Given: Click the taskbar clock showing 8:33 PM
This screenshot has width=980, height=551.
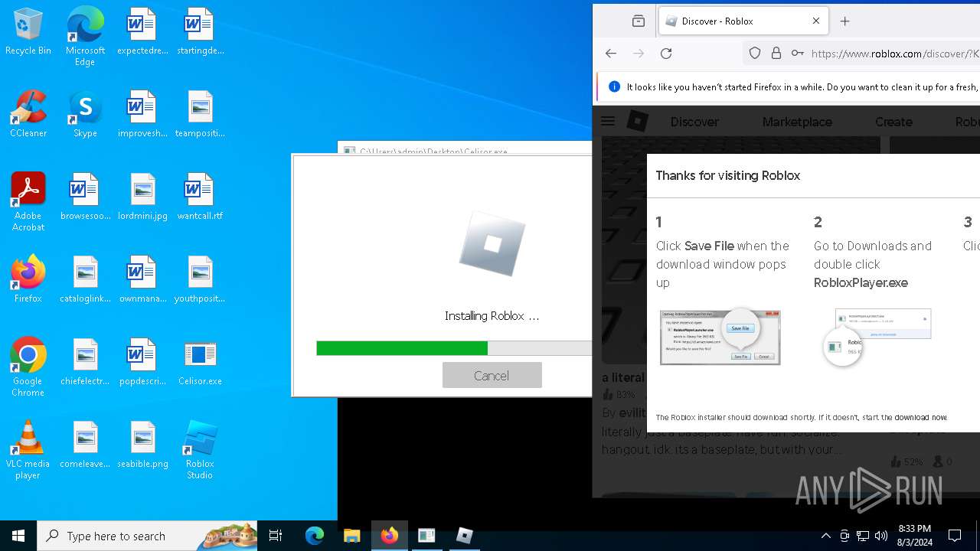Looking at the screenshot, I should (914, 536).
